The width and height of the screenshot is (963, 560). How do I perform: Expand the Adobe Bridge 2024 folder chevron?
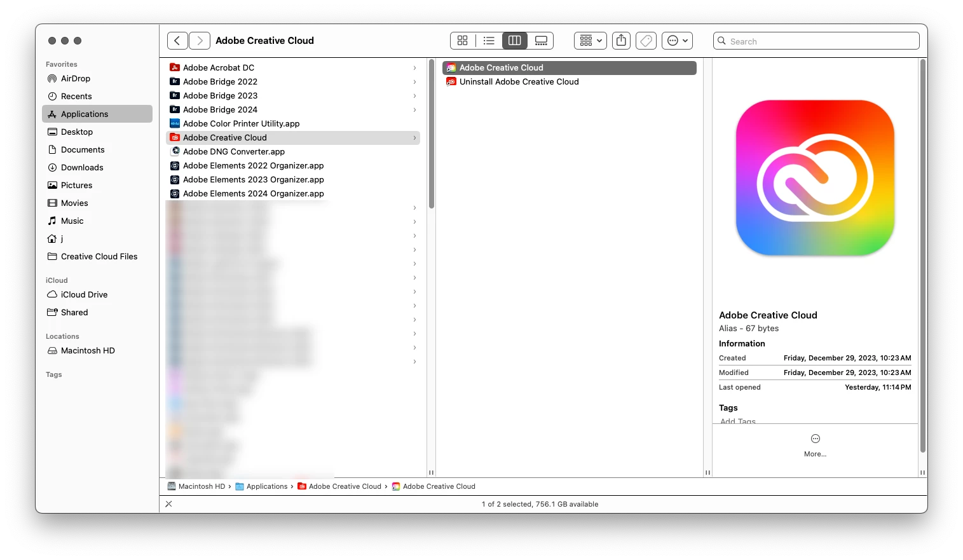[414, 110]
